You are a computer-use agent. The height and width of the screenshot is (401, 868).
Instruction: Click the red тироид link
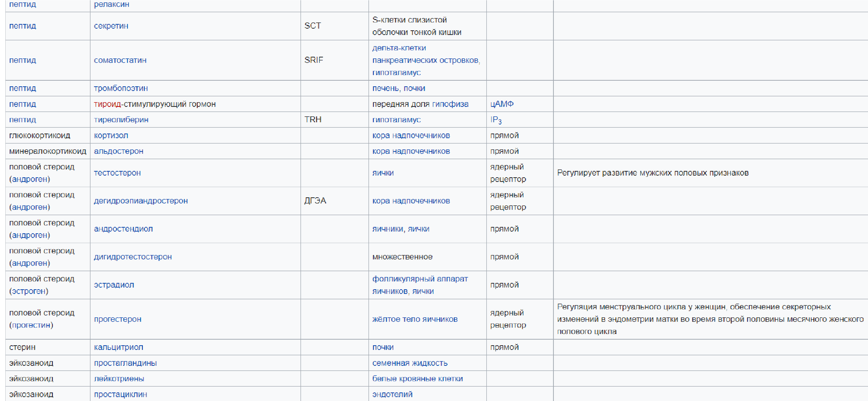tap(107, 104)
